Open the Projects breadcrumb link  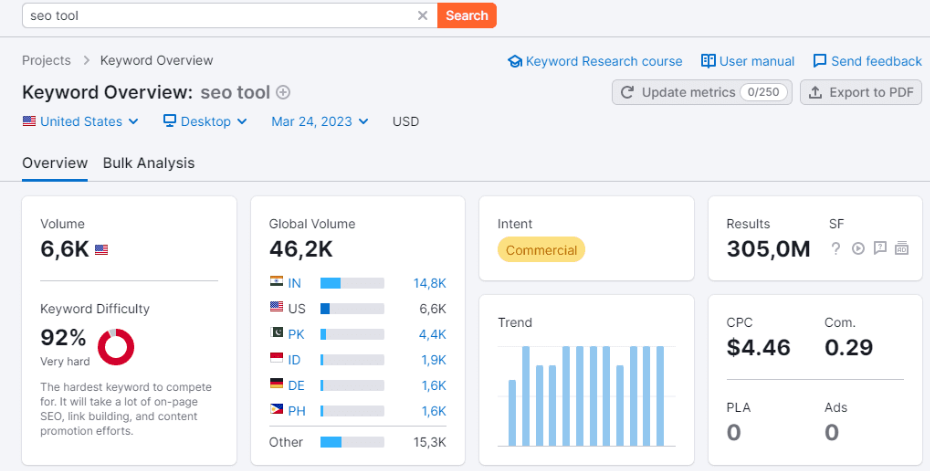46,61
